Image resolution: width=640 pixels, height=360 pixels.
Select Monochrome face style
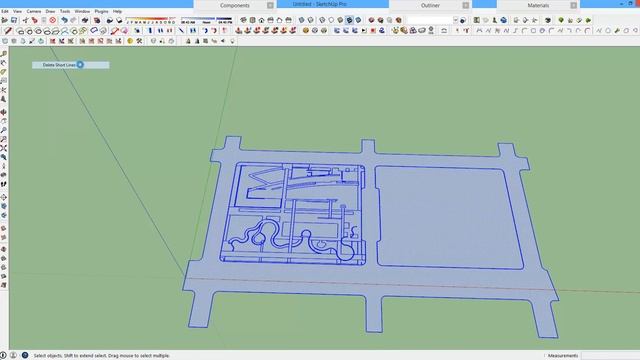point(358,20)
